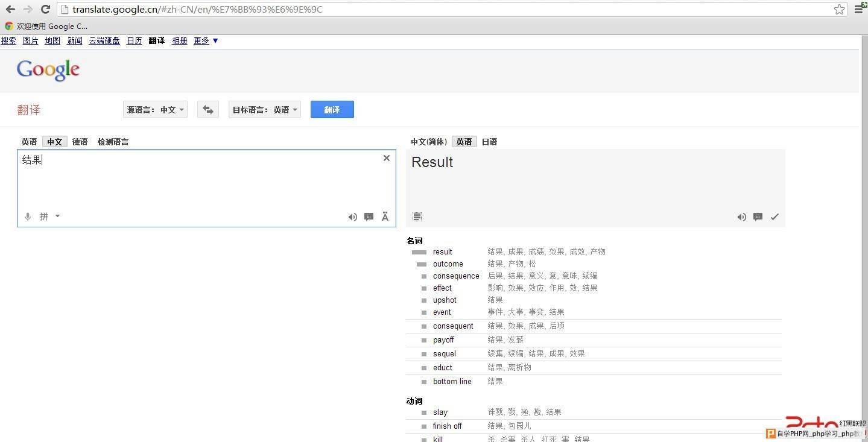Click the word 'event'

442,312
